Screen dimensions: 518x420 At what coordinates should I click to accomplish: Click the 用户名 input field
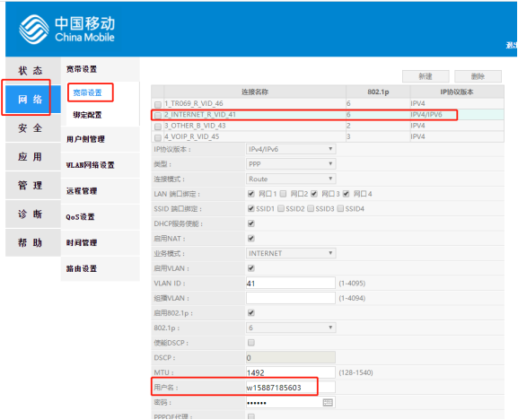(x=291, y=387)
